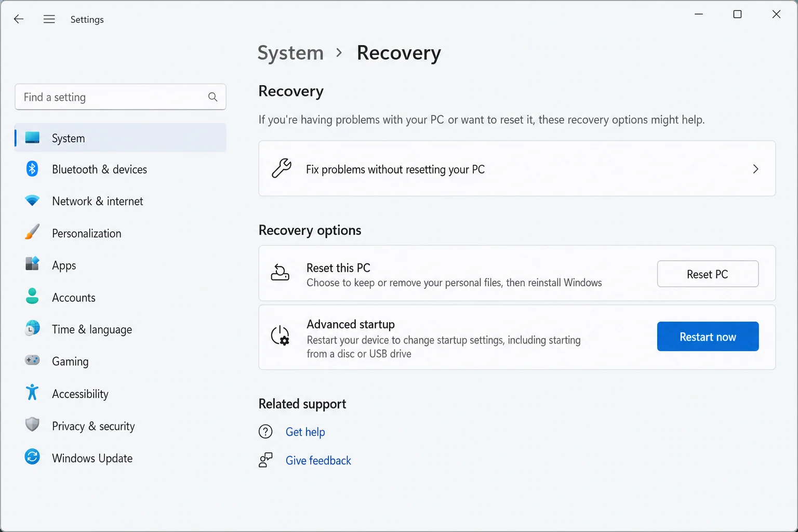Select Apps in the sidebar

coord(121,265)
